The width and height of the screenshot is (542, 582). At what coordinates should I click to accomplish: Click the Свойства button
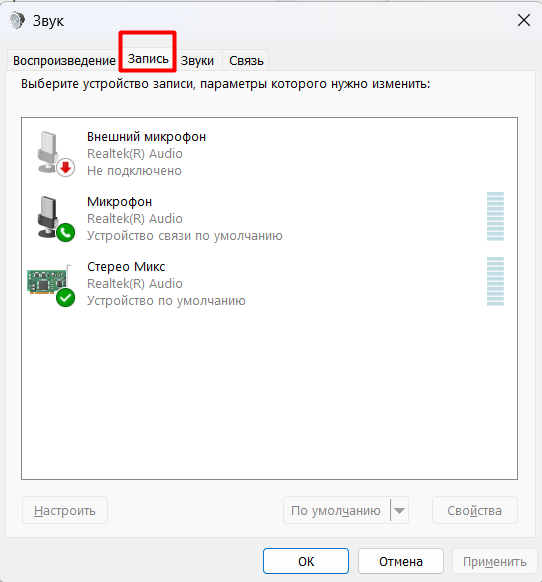click(475, 510)
